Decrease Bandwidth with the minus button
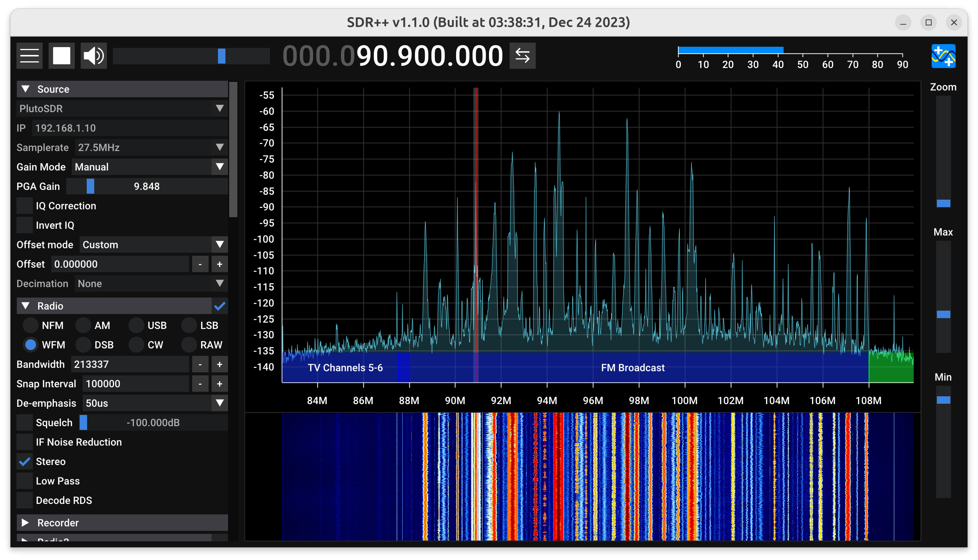This screenshot has width=978, height=560. coord(200,364)
